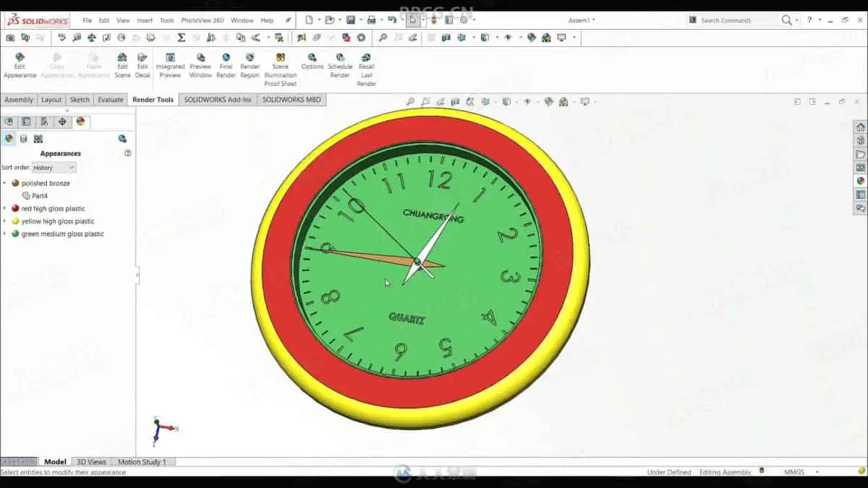Recall Last Render
This screenshot has height=488, width=868.
pos(367,69)
